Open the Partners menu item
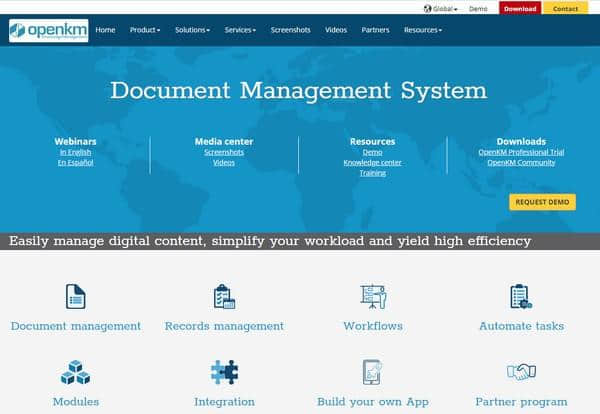 tap(375, 30)
